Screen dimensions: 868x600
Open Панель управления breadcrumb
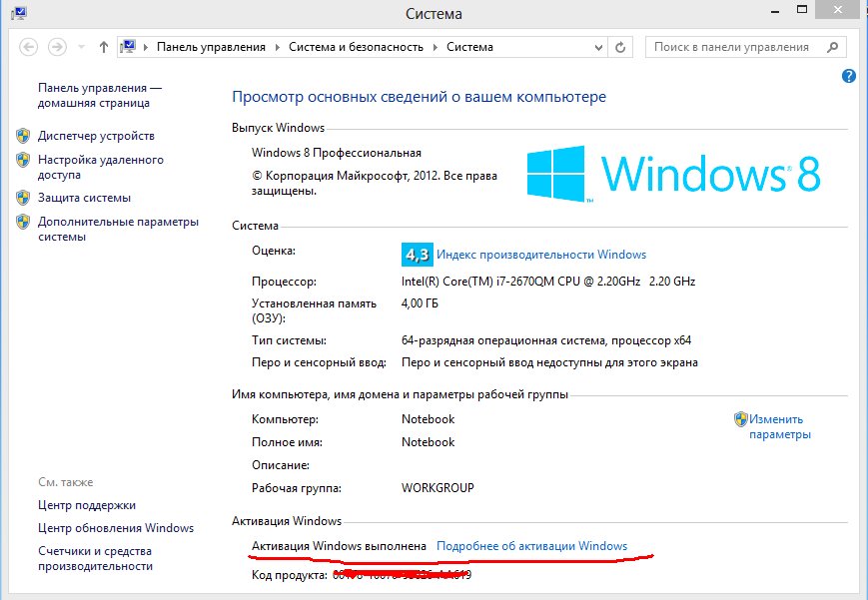(x=211, y=47)
